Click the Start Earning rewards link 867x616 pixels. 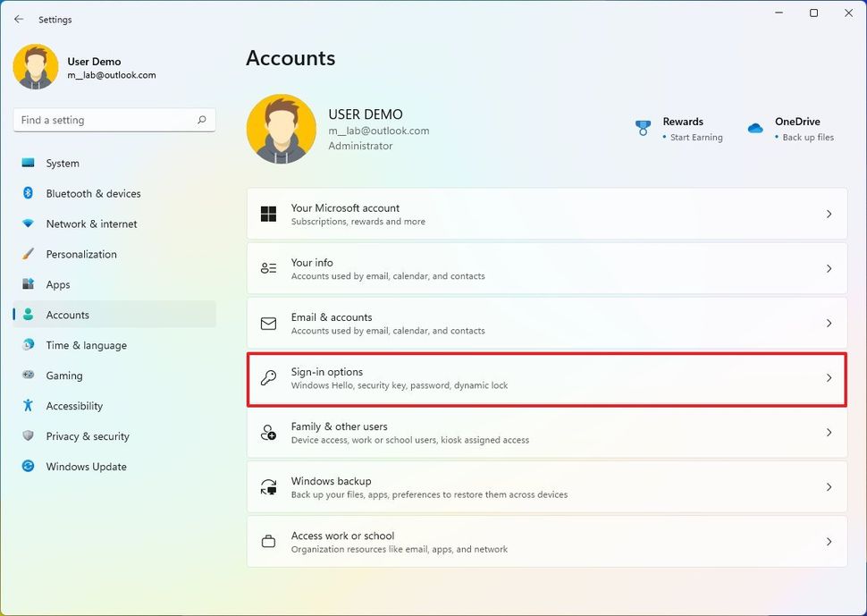click(696, 138)
